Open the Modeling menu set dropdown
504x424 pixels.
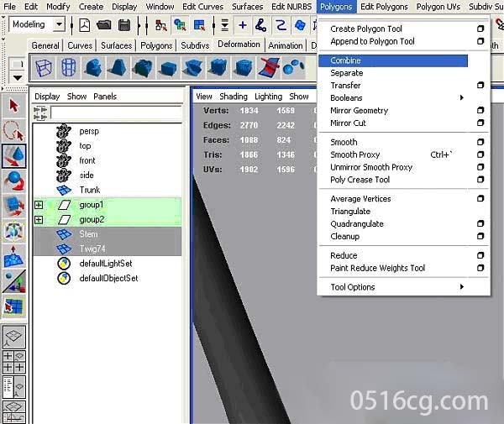(59, 24)
